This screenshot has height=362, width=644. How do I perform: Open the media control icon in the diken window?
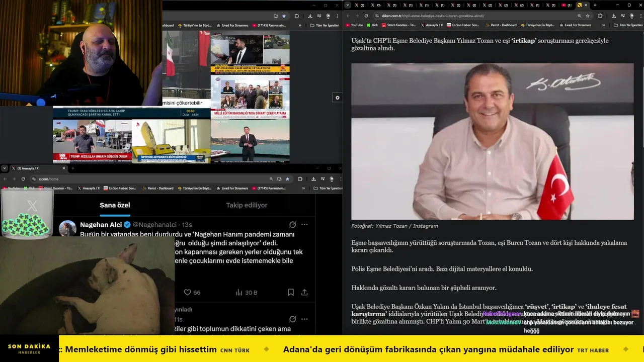[622, 16]
